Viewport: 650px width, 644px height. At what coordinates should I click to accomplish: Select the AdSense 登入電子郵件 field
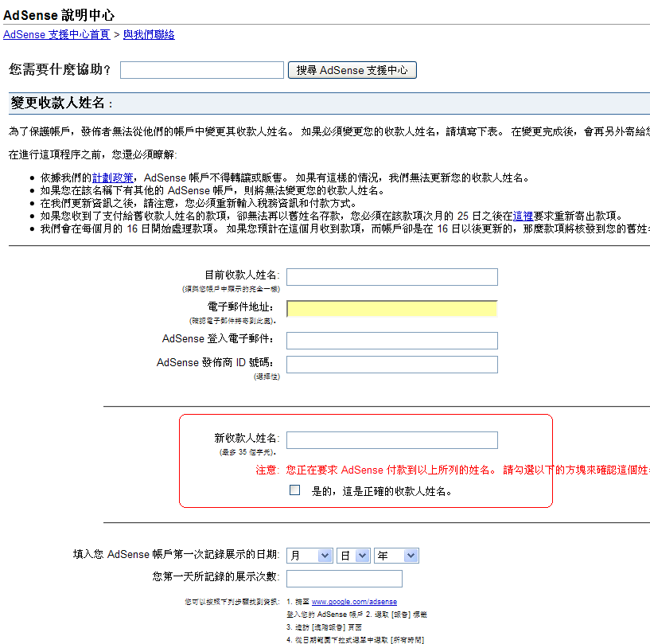tap(391, 341)
